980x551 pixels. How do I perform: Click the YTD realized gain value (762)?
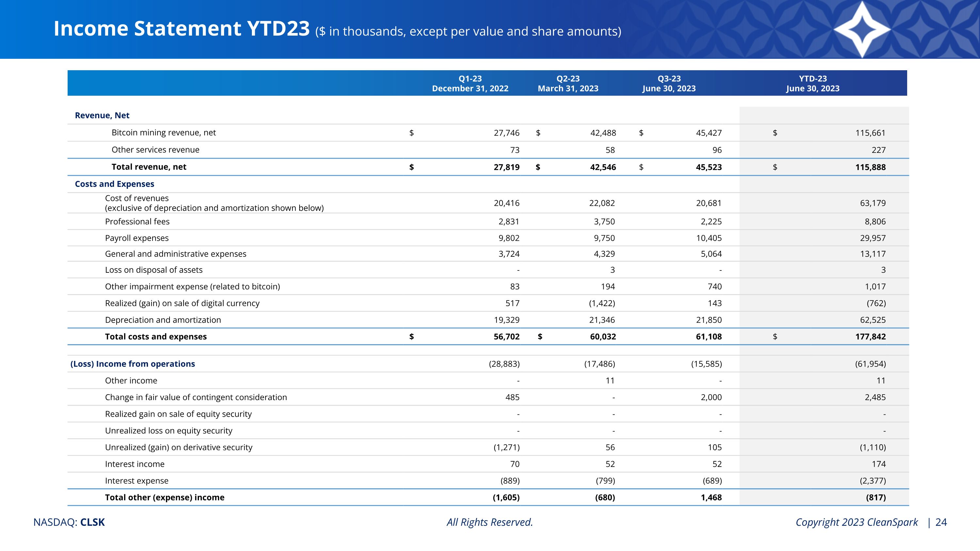[x=876, y=303]
